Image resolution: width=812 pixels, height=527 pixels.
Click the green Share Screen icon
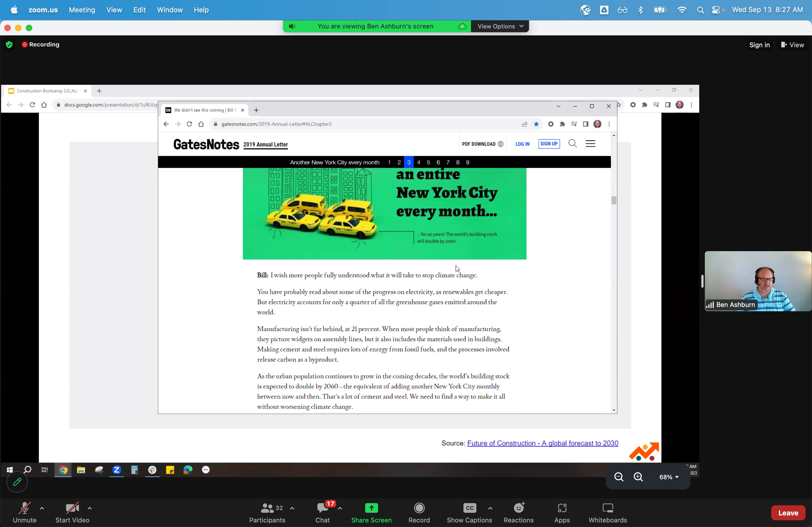(x=371, y=508)
